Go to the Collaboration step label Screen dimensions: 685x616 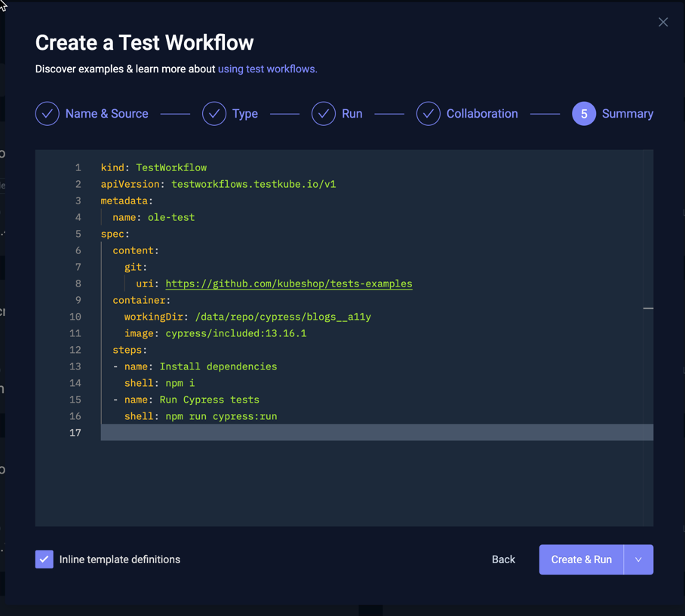(482, 113)
